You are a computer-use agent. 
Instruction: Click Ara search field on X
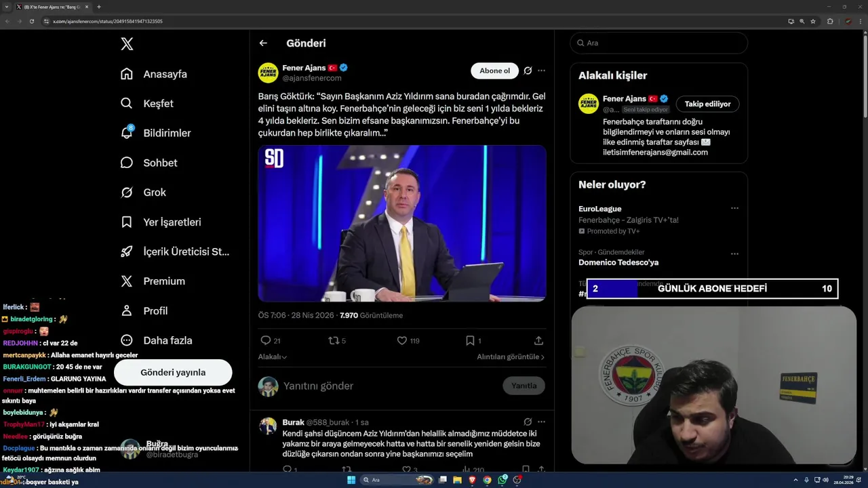tap(658, 43)
